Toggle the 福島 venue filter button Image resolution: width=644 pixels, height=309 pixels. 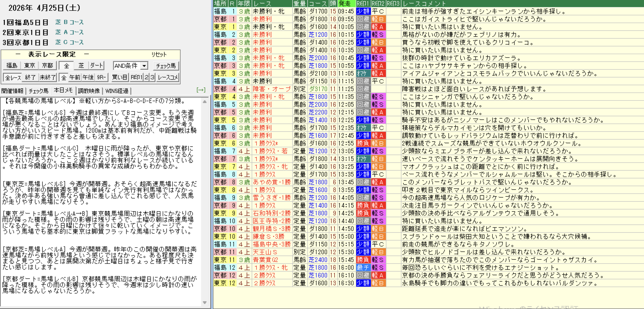click(x=12, y=65)
